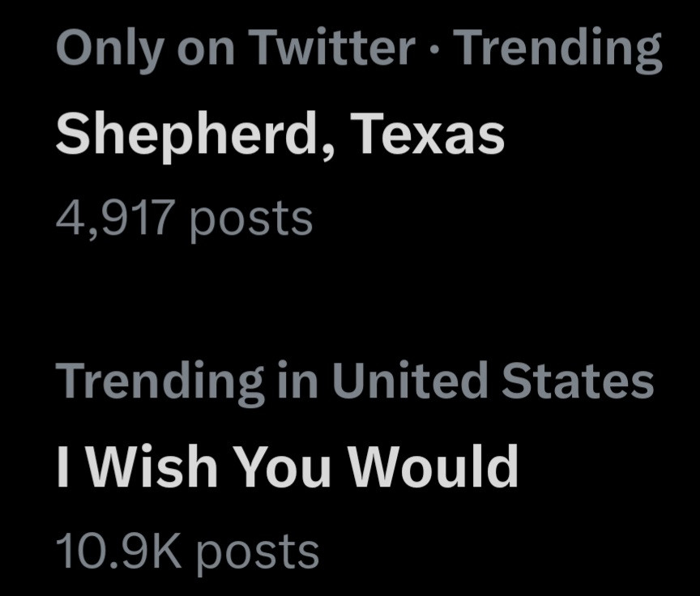This screenshot has height=596, width=700.
Task: Select the Trending in United States label
Action: (x=354, y=381)
